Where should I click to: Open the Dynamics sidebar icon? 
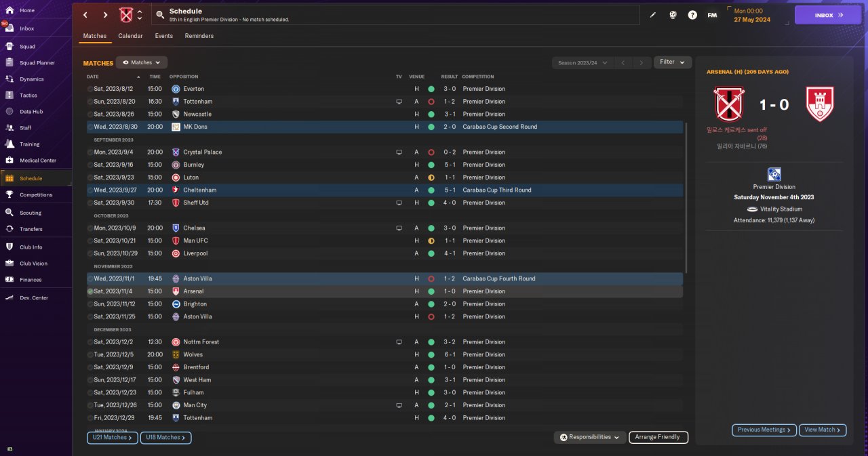[9, 79]
